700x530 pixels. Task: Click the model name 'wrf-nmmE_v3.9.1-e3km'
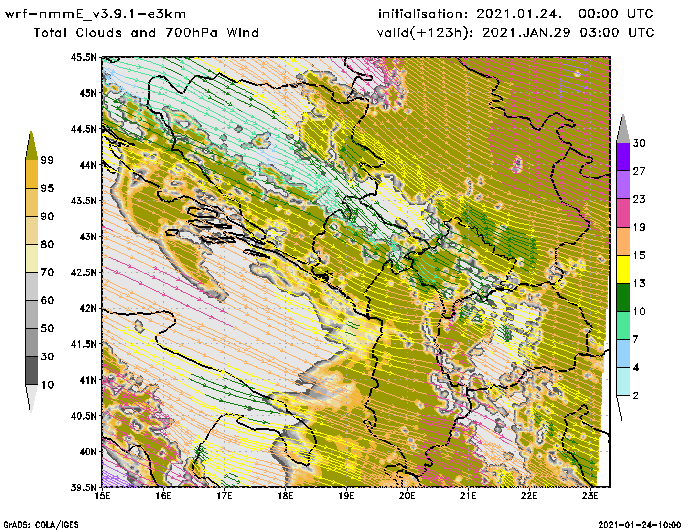pos(95,14)
